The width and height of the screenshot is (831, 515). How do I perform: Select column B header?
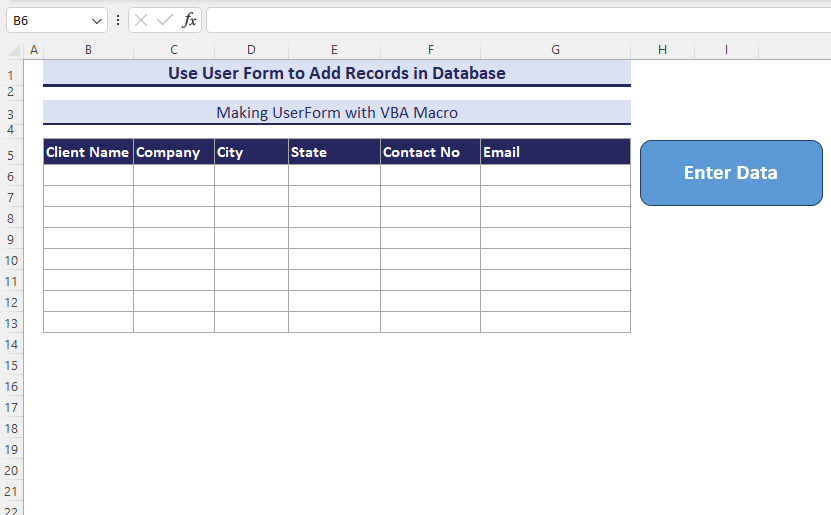(x=88, y=50)
